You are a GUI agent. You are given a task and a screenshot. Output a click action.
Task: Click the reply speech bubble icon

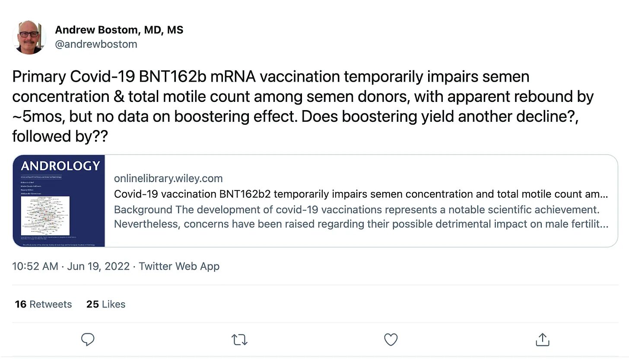(x=88, y=340)
